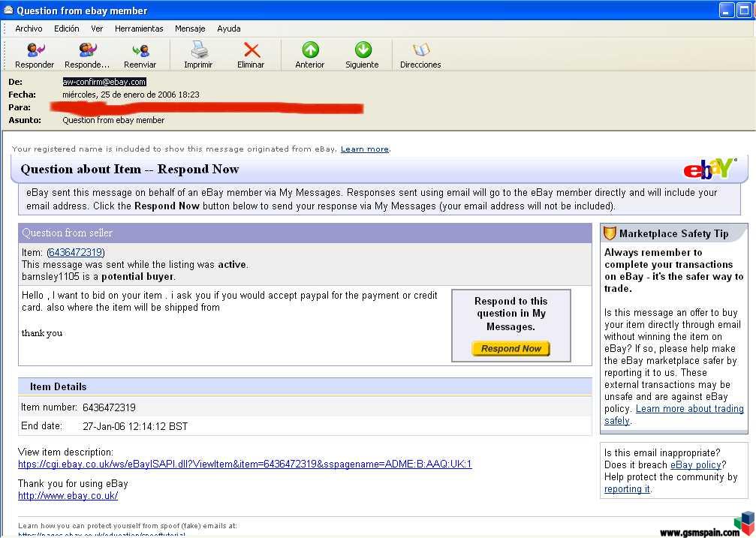
Task: Click the thank you text in the message
Action: click(x=42, y=332)
